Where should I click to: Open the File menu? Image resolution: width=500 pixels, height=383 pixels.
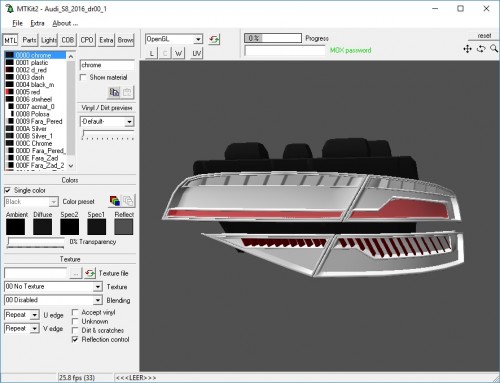17,23
